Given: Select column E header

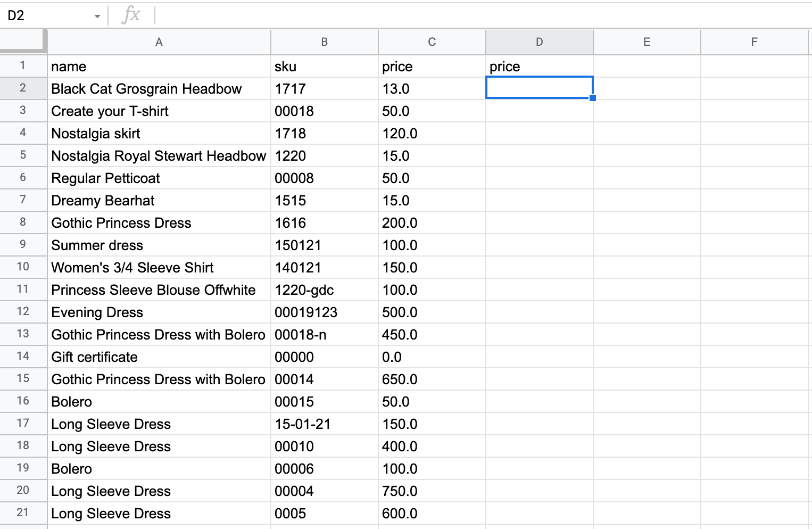Looking at the screenshot, I should point(647,42).
